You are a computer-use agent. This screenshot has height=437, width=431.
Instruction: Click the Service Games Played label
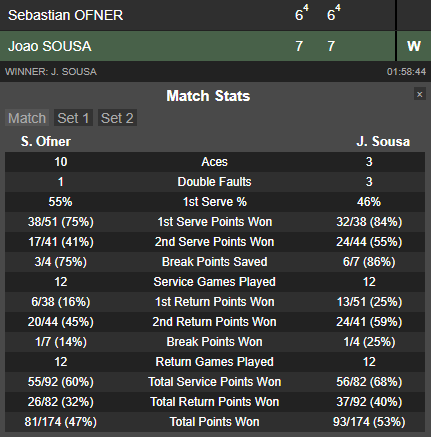tap(215, 282)
